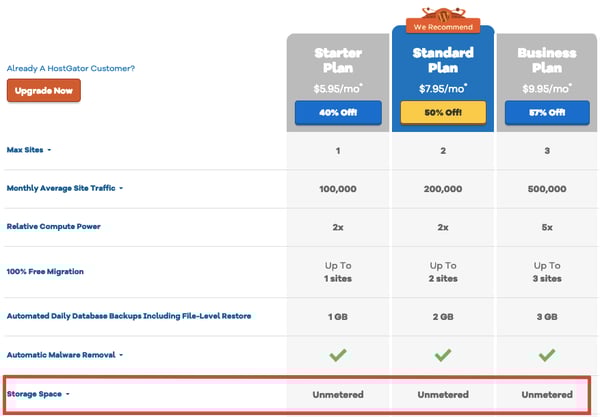The height and width of the screenshot is (417, 600).
Task: Click the Automated Daily Database Backups label
Action: [128, 316]
